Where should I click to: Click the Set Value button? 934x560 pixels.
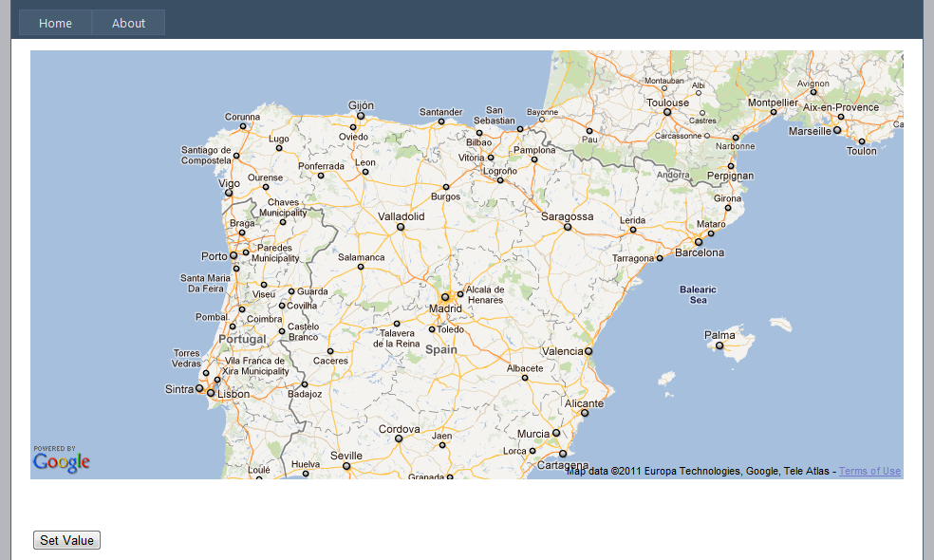click(x=66, y=540)
